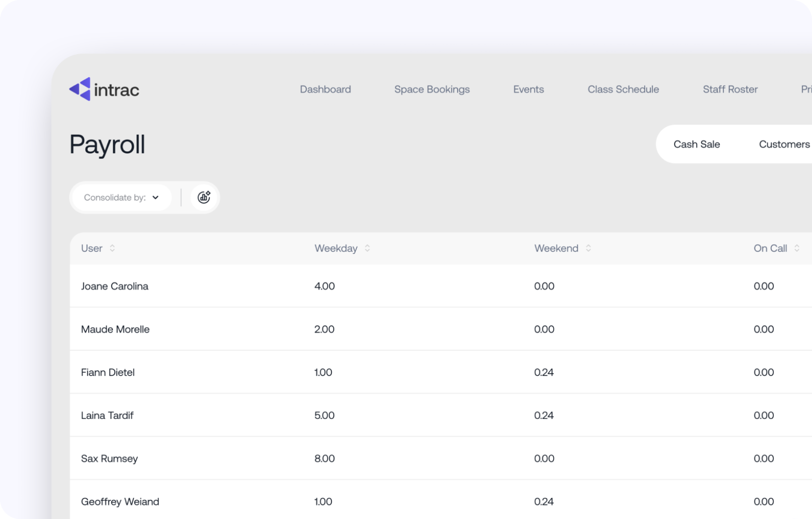Sort by Weekday column arrows

click(x=367, y=248)
